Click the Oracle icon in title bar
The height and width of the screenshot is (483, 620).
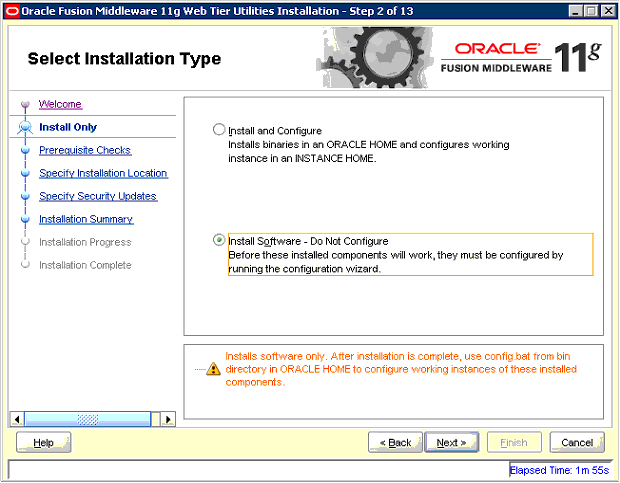point(12,11)
